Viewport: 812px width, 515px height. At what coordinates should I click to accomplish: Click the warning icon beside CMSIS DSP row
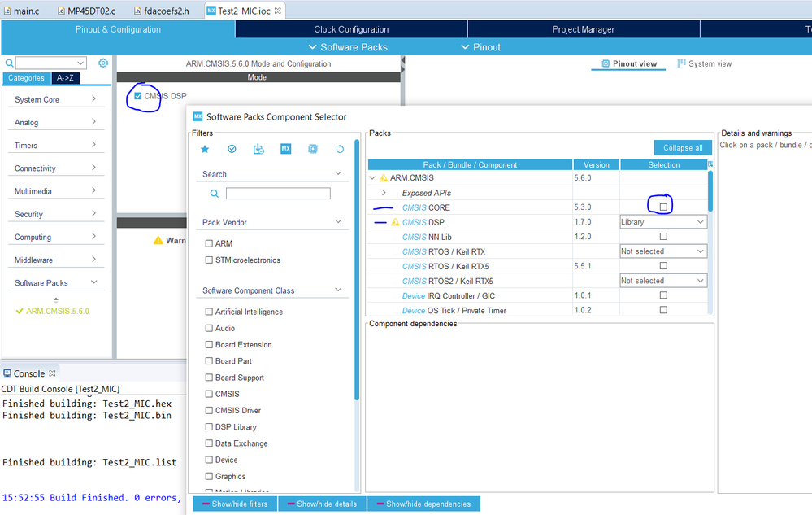395,222
